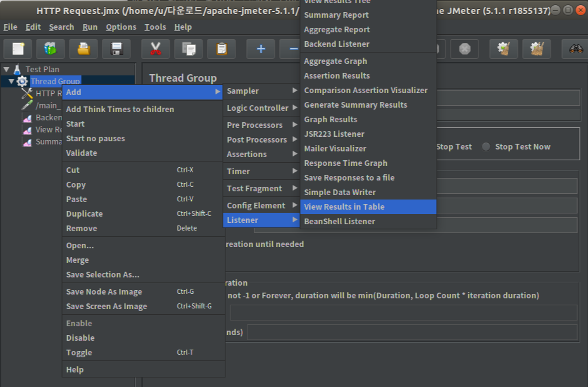The image size is (588, 387).
Task: Collapse the Thread Group tree node
Action: 11,82
